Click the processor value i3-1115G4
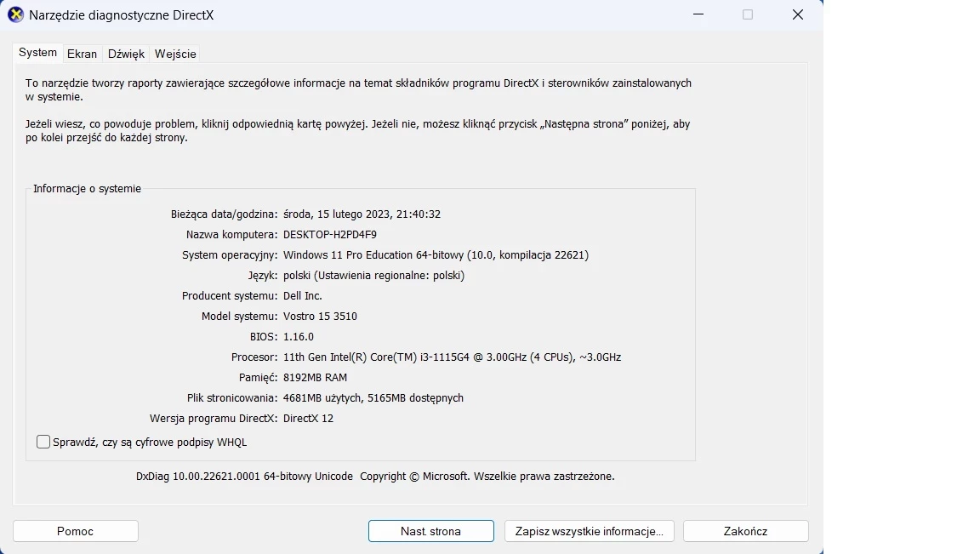980x554 pixels. pos(452,357)
